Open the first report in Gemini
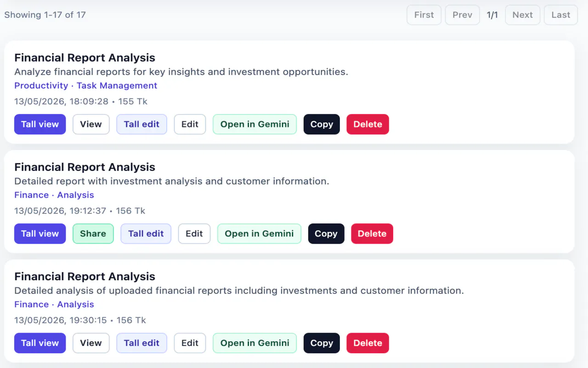This screenshot has height=368, width=588. pyautogui.click(x=255, y=124)
